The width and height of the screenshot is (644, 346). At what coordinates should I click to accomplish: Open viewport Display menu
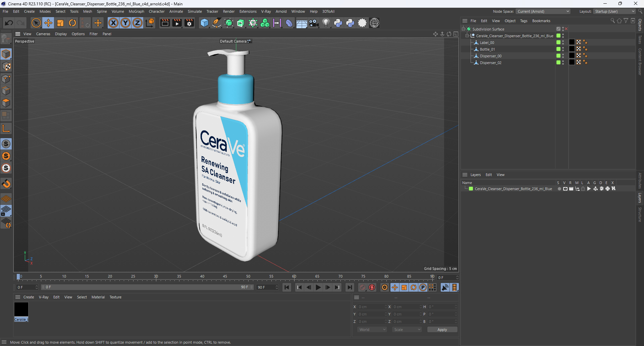pos(61,34)
